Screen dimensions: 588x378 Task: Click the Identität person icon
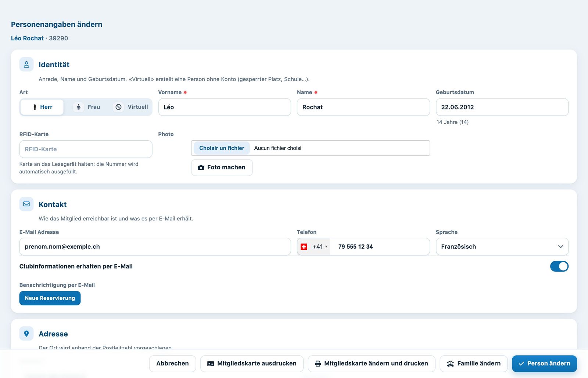point(26,64)
